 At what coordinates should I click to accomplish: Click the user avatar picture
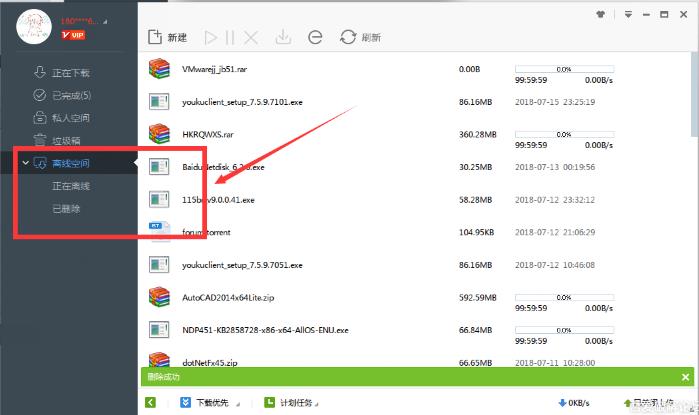click(34, 26)
